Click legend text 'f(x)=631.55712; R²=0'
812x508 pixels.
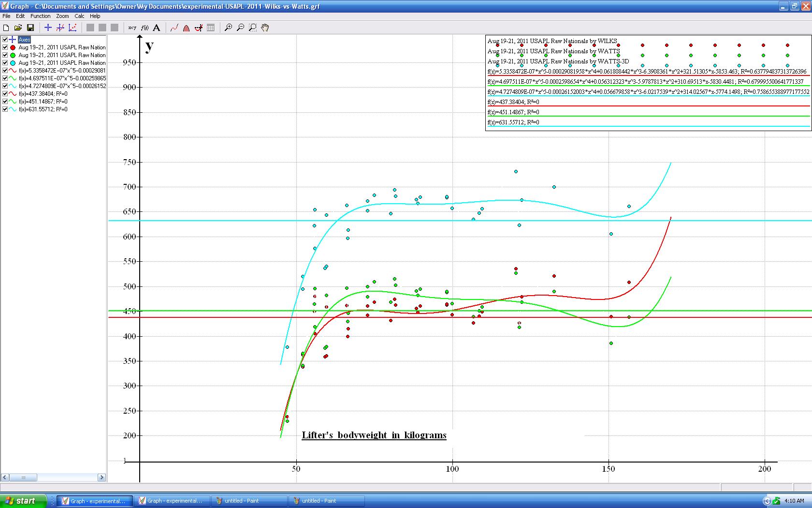pyautogui.click(x=513, y=122)
